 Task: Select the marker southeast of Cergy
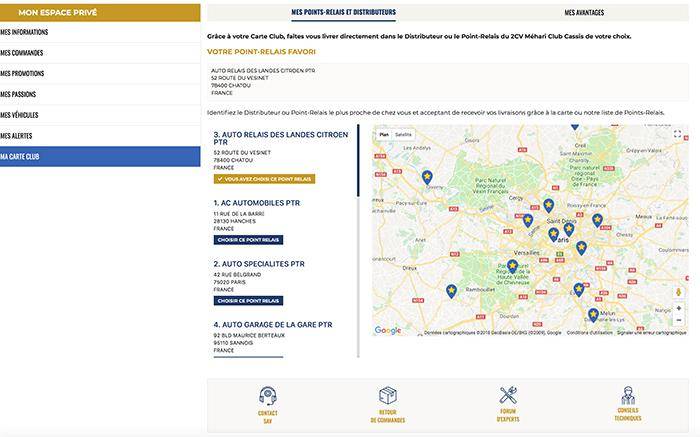point(549,206)
